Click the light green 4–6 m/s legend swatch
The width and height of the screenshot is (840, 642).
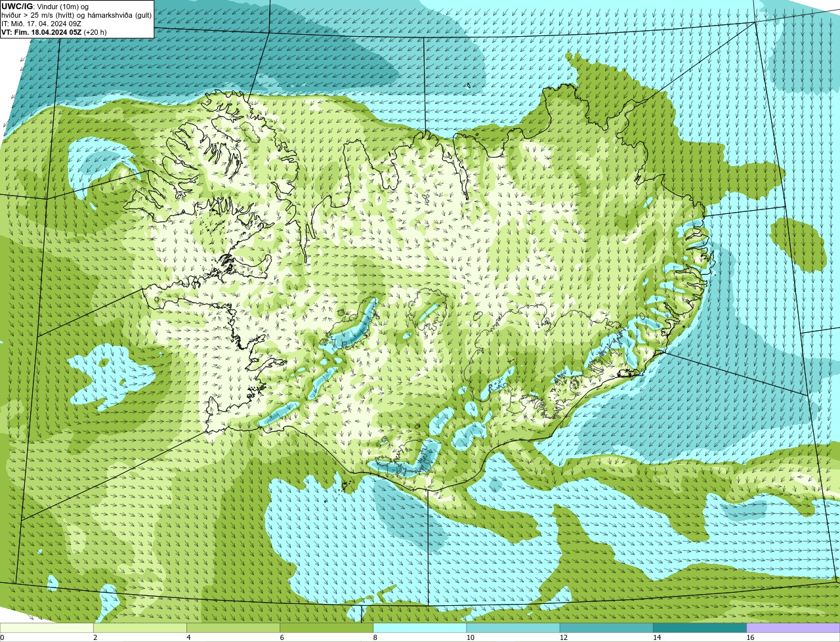click(x=234, y=628)
